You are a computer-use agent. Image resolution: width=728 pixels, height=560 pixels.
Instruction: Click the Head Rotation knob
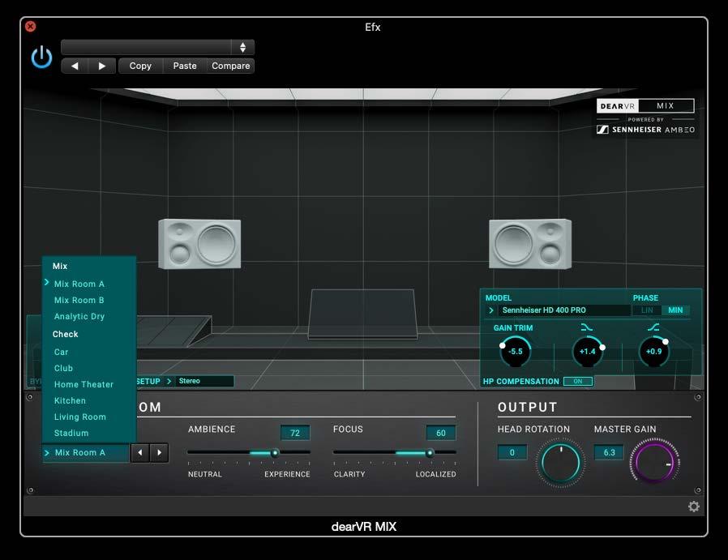click(561, 463)
